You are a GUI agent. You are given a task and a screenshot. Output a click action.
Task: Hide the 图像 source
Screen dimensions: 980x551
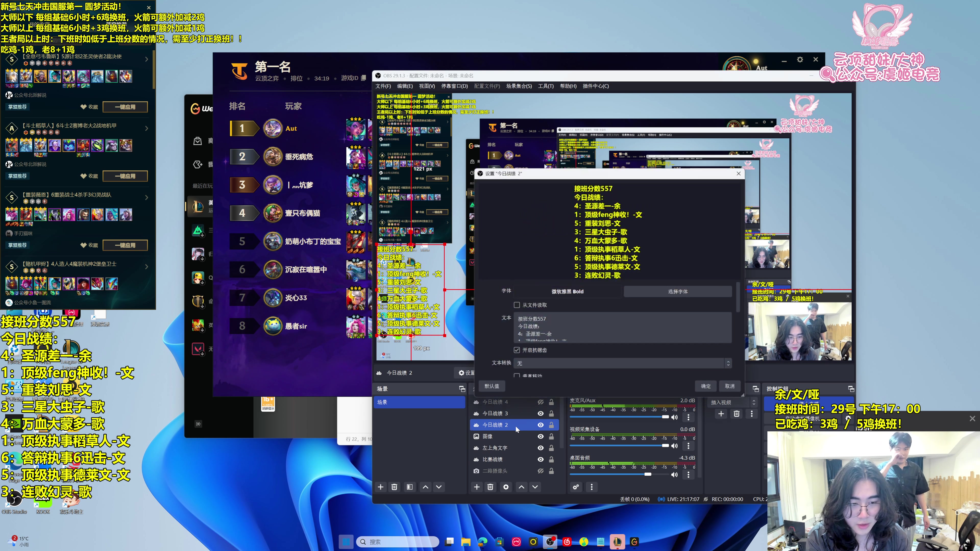pyautogui.click(x=541, y=436)
